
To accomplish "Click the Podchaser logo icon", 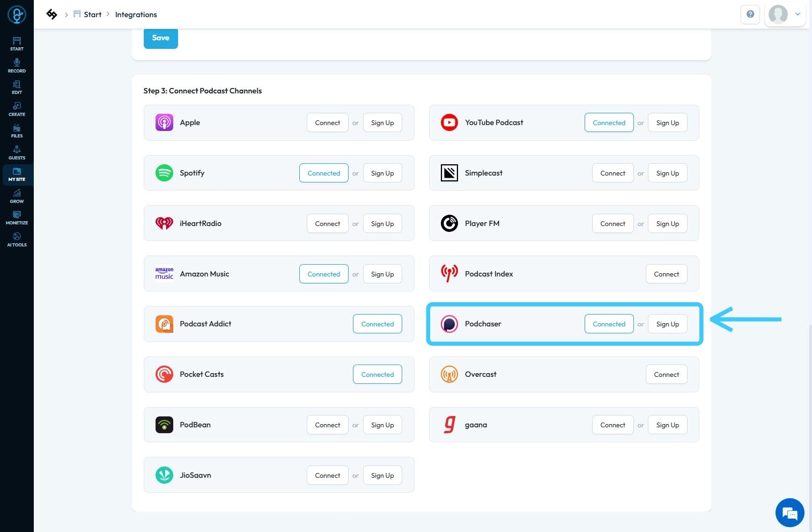I will 449,324.
